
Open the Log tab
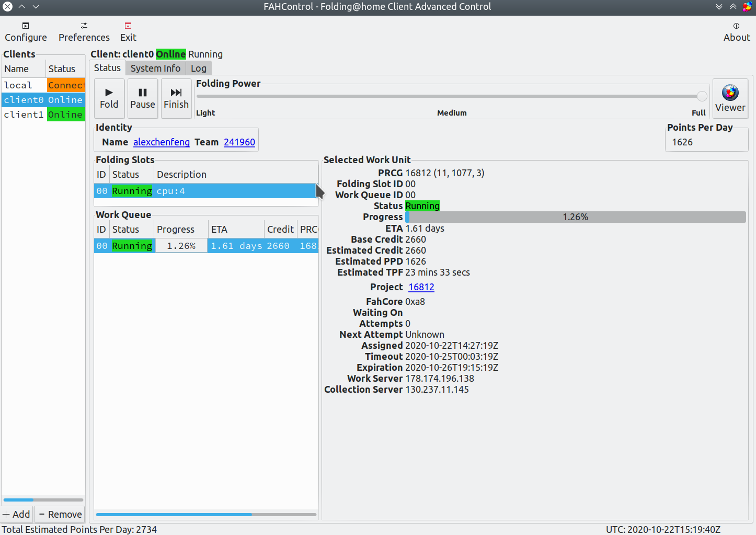tap(199, 69)
